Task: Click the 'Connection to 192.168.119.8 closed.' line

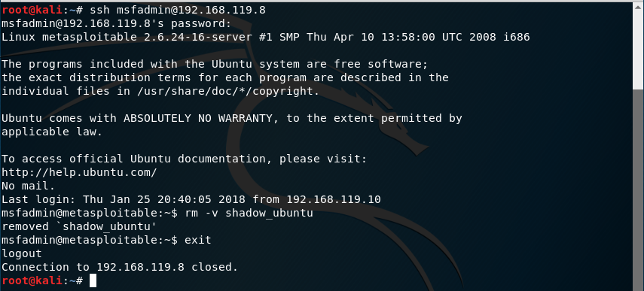Action: click(120, 267)
